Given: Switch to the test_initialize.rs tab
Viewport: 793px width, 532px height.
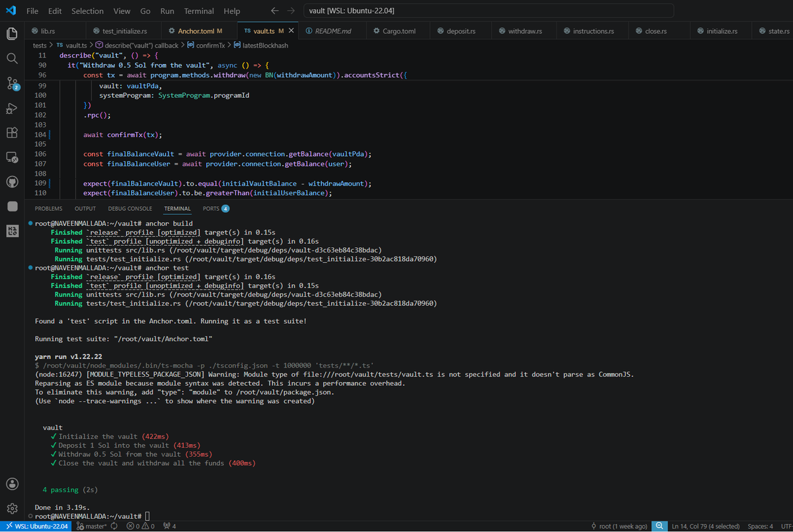Looking at the screenshot, I should click(124, 31).
